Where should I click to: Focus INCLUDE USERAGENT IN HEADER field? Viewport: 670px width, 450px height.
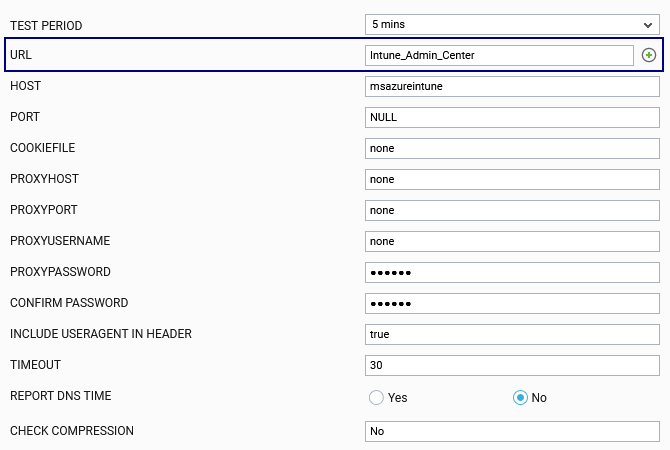pyautogui.click(x=512, y=334)
